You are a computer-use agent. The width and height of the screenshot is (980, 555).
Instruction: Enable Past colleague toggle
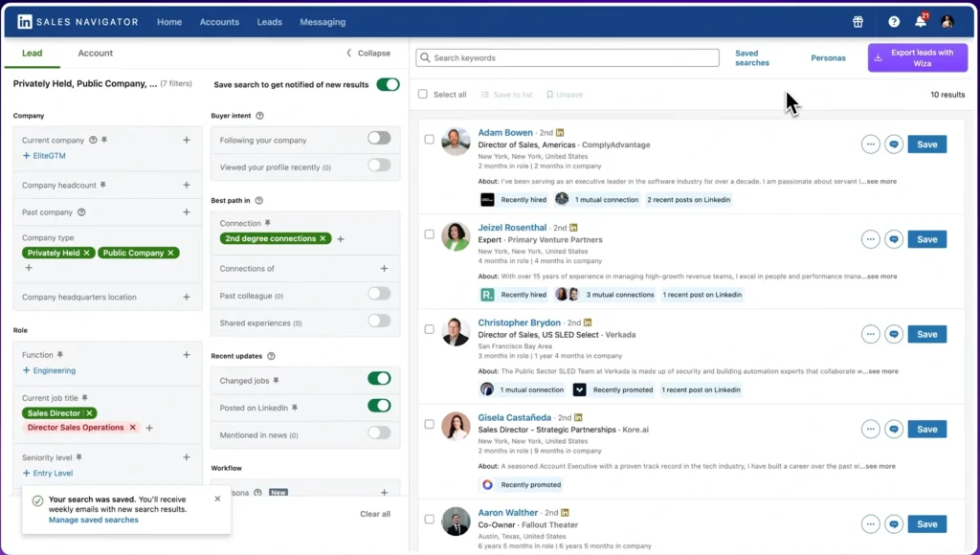coord(379,294)
